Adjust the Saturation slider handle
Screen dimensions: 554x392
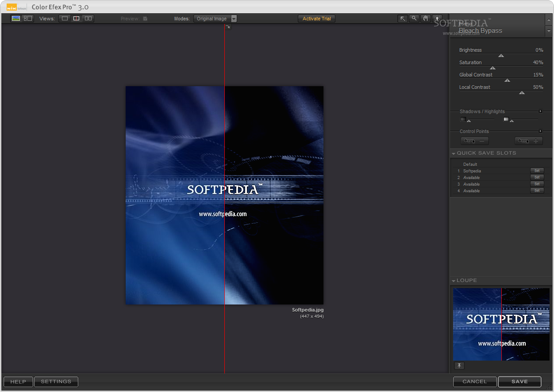[x=492, y=68]
